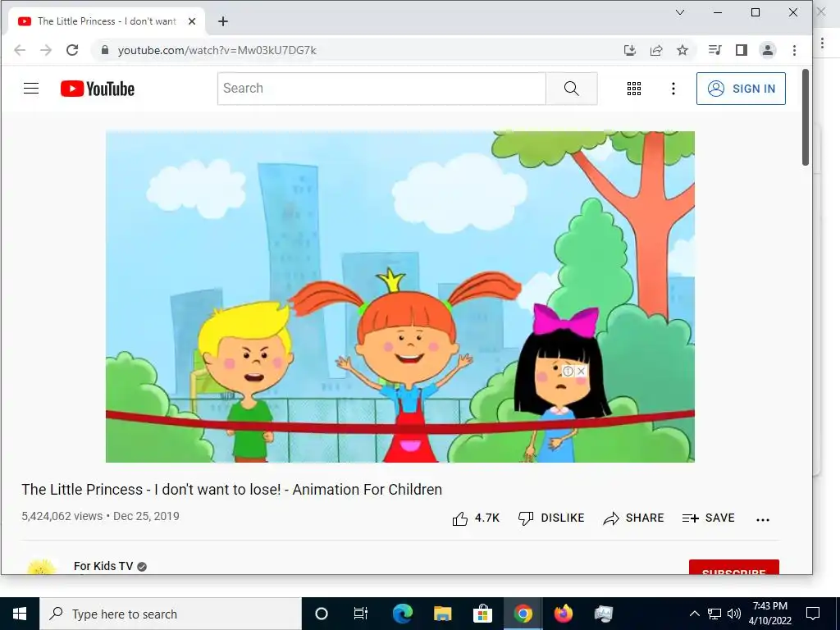Viewport: 840px width, 630px height.
Task: Save the video to a playlist
Action: (708, 518)
